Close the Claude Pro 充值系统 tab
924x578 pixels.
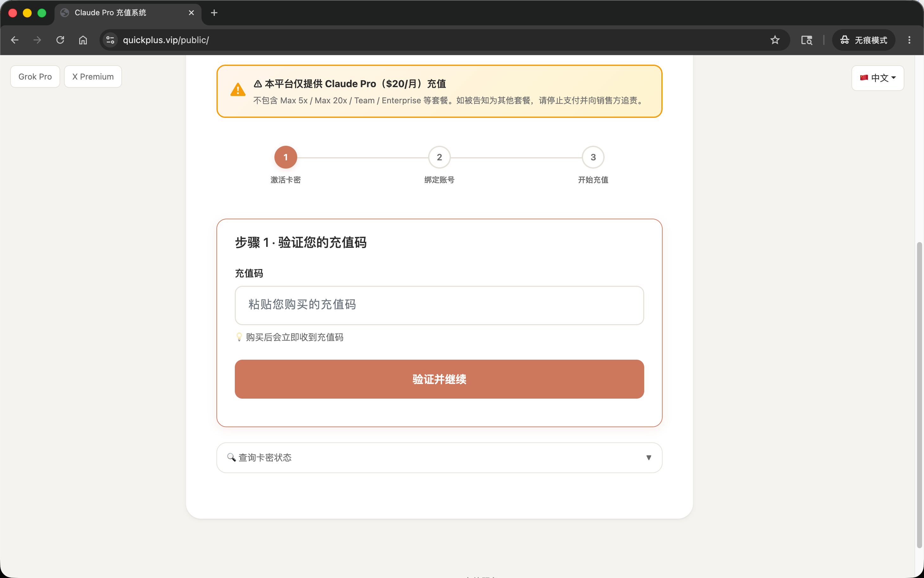(191, 13)
